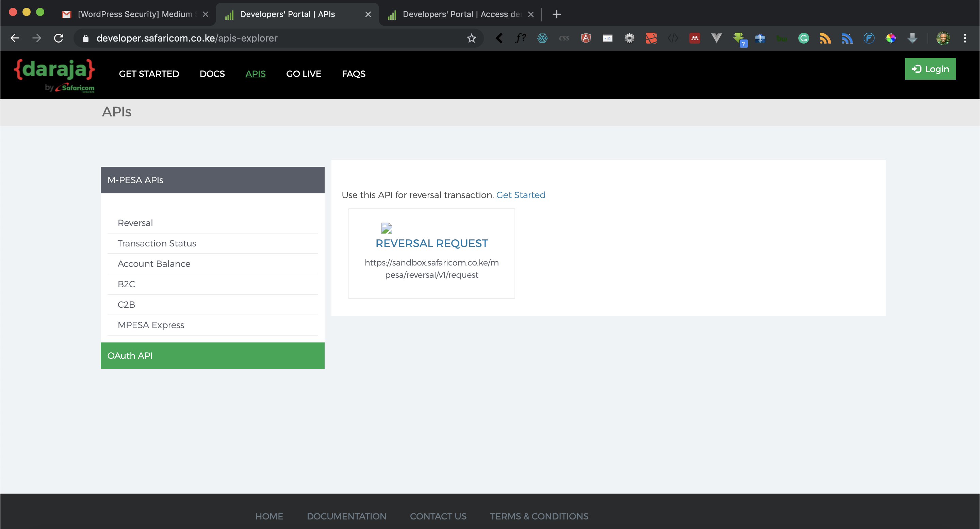Viewport: 980px width, 529px height.
Task: Open the GET STARTED menu
Action: click(149, 74)
